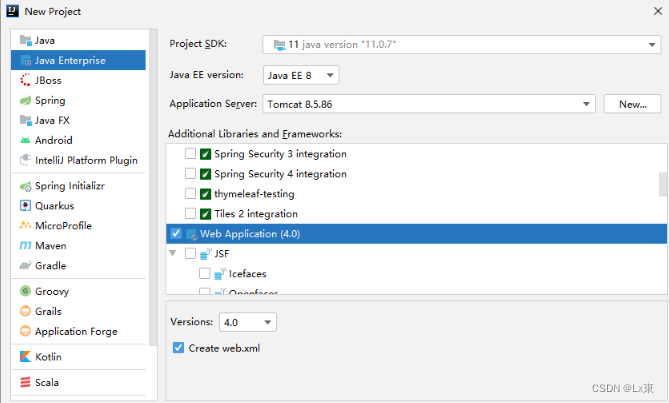
Task: Click the MicroProfile icon
Action: [x=26, y=226]
